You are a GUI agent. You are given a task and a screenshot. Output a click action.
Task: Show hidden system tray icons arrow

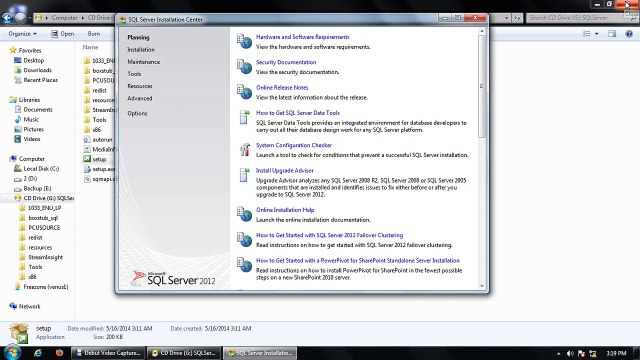click(x=558, y=353)
